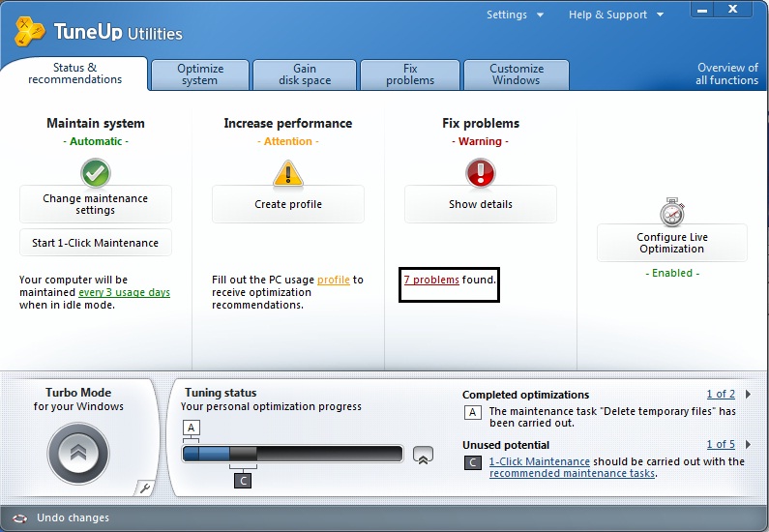Screen dimensions: 769x532
Task: Show next completed optimization arrow
Action: click(748, 395)
